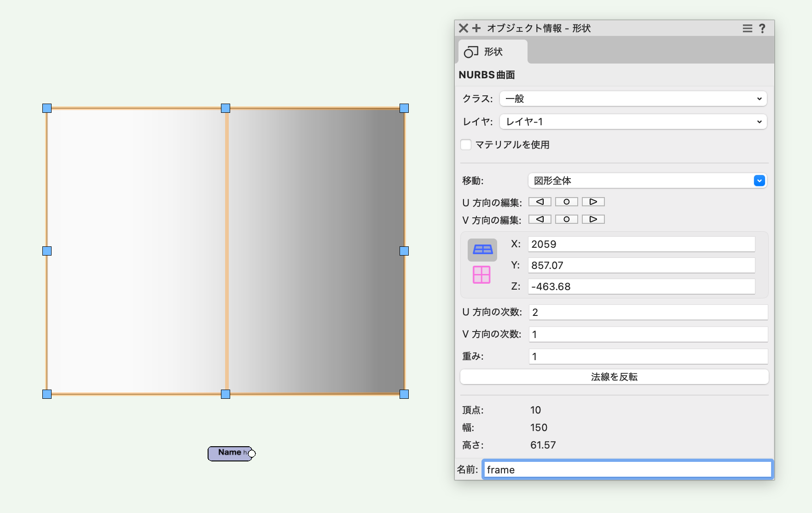Image resolution: width=812 pixels, height=513 pixels.
Task: Click the 名前 field containing frame
Action: tap(627, 470)
